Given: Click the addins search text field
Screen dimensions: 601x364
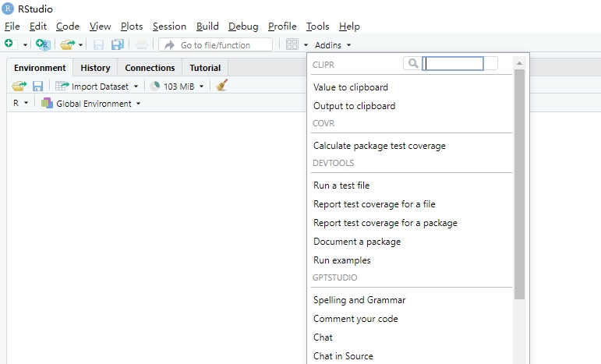Looking at the screenshot, I should coord(453,64).
